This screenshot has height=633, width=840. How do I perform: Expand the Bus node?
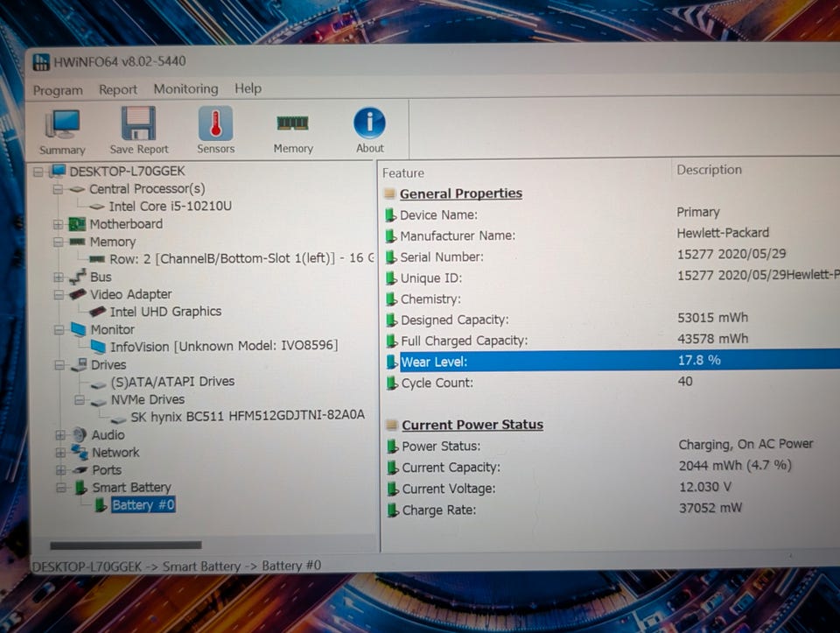(x=59, y=278)
